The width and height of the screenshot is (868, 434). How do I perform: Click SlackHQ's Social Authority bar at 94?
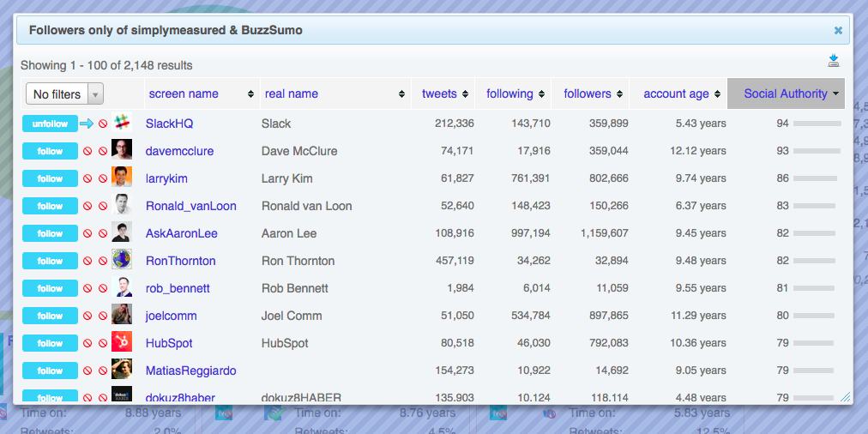(x=817, y=124)
